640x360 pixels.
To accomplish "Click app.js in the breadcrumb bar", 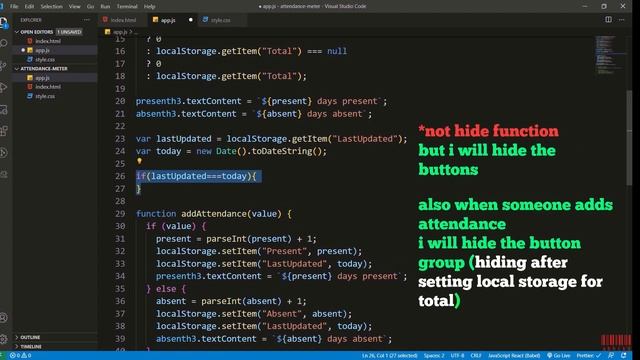I will tap(120, 32).
